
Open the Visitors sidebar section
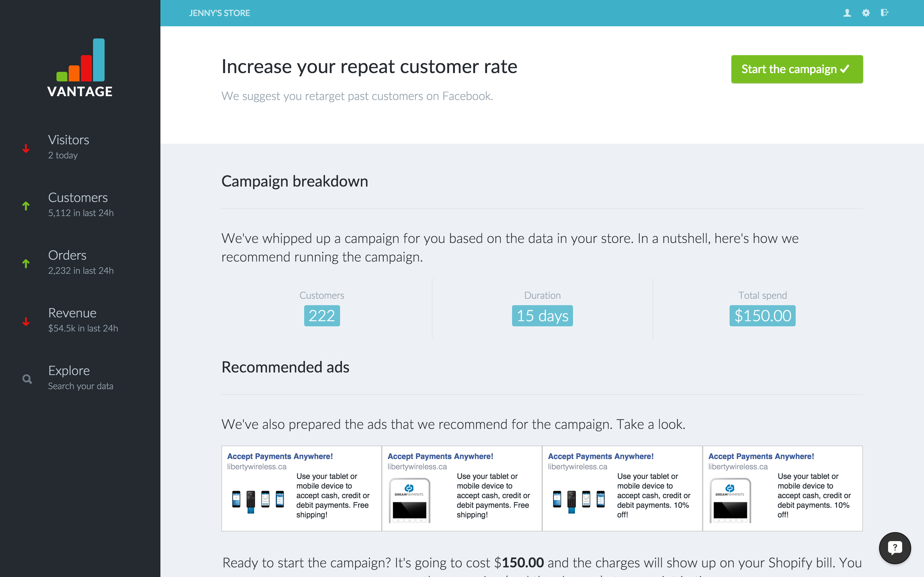(x=69, y=140)
